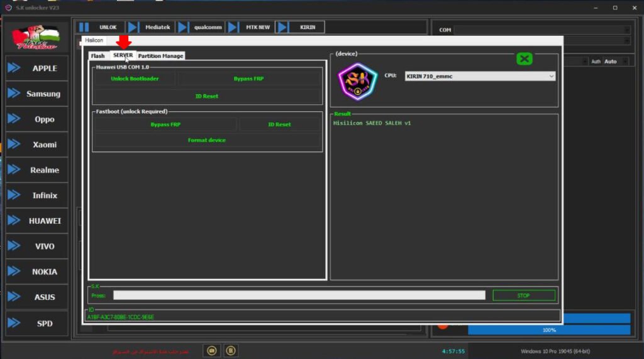Click the double-arrow icon next to Oppo
The image size is (644, 359).
14,119
